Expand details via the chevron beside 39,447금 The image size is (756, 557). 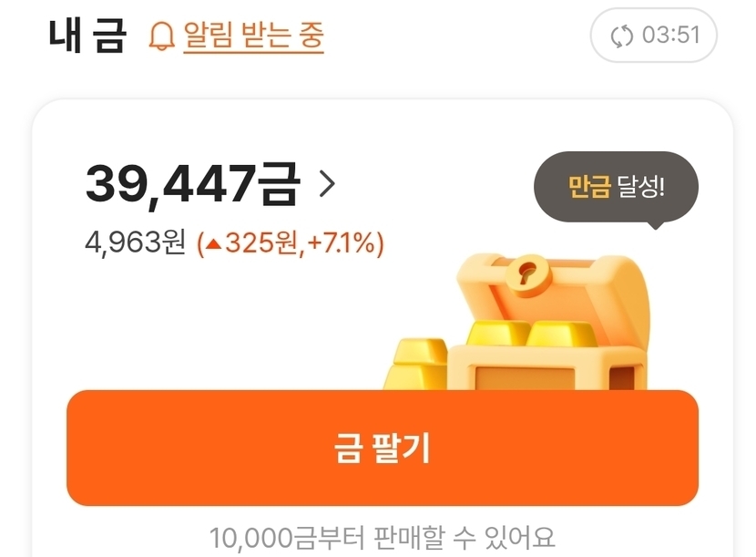[327, 184]
